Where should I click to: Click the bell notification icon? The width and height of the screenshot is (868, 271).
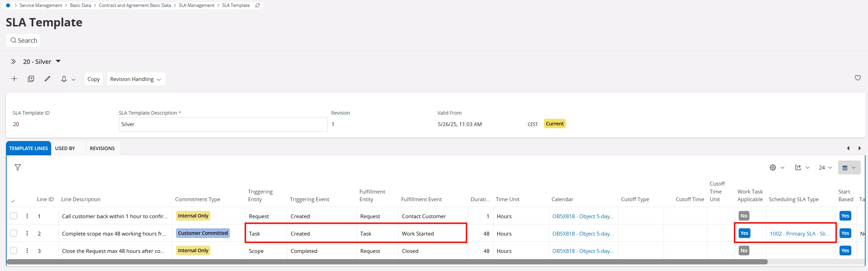click(64, 79)
